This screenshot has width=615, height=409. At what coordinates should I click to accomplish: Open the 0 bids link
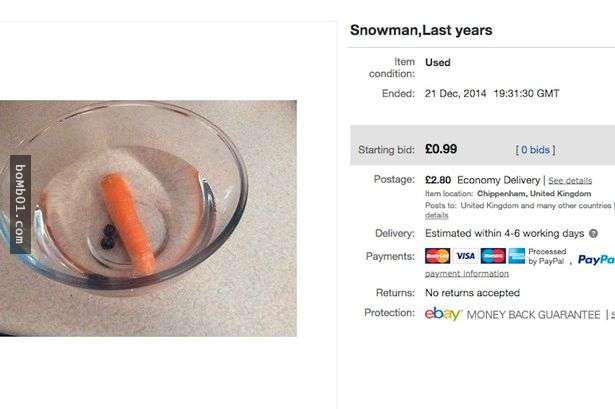tap(535, 150)
